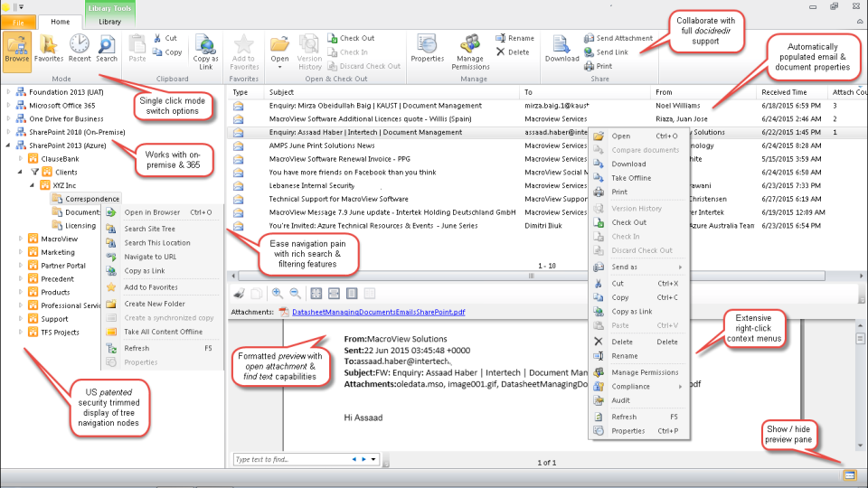Screen dimensions: 868x488
Task: Choose Search Site Tree from the context menu
Action: point(163,229)
